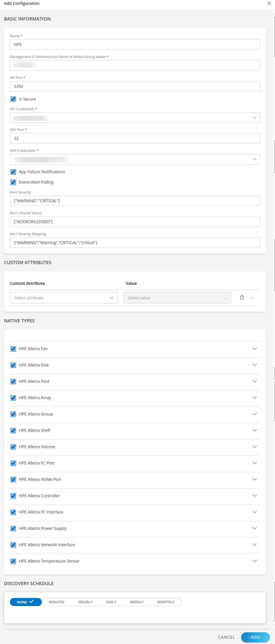Open the Select value dropdown
This screenshot has height=644, width=275.
coord(177,298)
